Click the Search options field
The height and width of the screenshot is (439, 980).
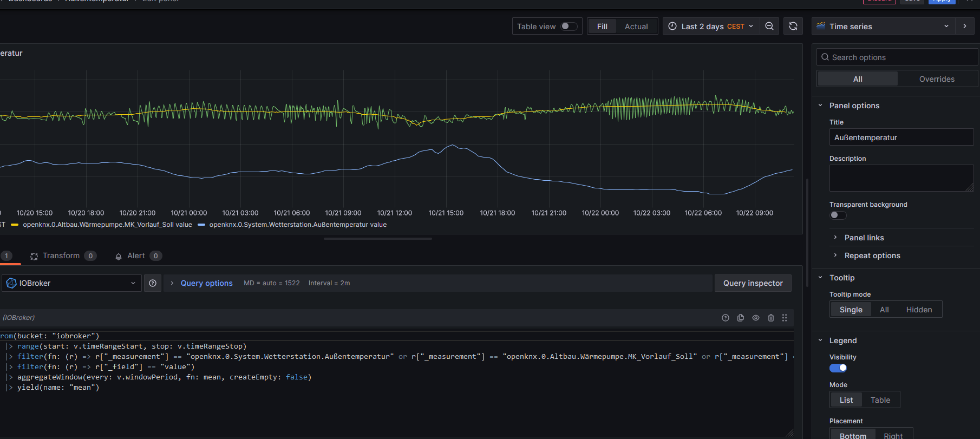(897, 57)
